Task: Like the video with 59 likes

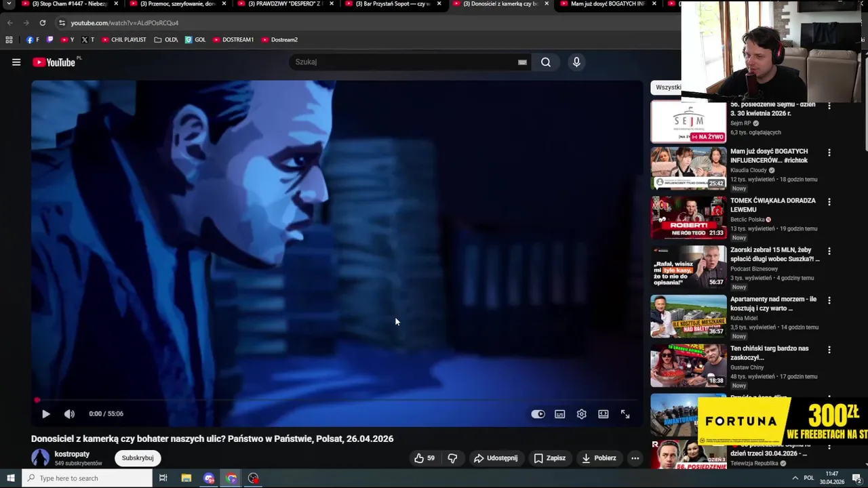Action: click(425, 458)
